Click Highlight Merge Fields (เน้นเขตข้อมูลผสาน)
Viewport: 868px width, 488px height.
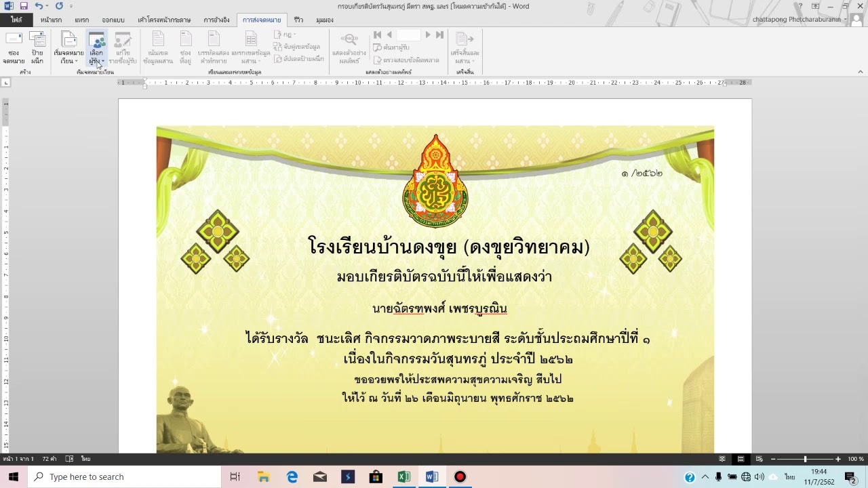pyautogui.click(x=158, y=47)
